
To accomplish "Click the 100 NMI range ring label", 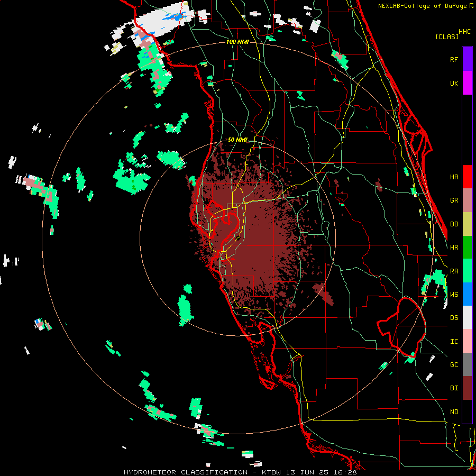I will [x=237, y=42].
